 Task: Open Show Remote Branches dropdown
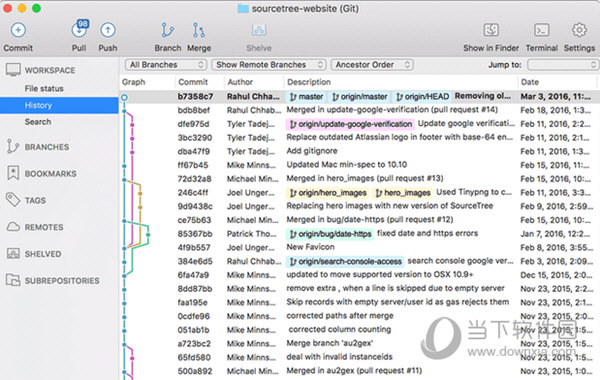[x=269, y=65]
